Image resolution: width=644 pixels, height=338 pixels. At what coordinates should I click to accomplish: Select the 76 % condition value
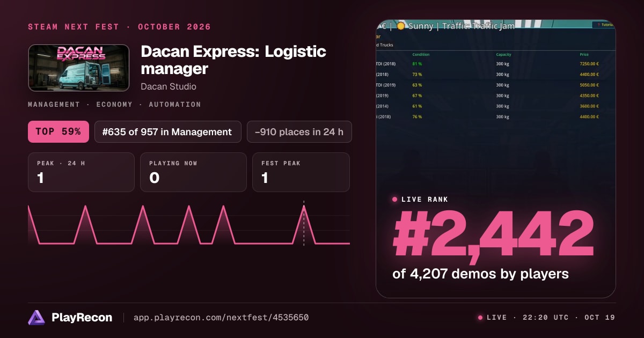pyautogui.click(x=417, y=117)
